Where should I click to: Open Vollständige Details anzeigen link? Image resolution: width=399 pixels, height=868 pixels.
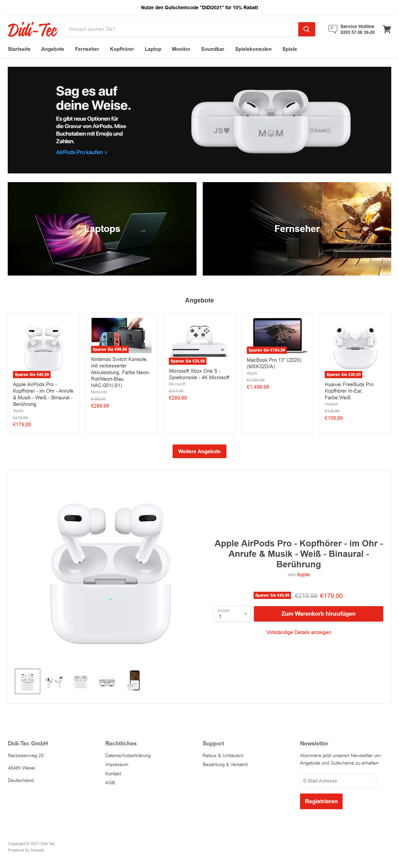(299, 632)
